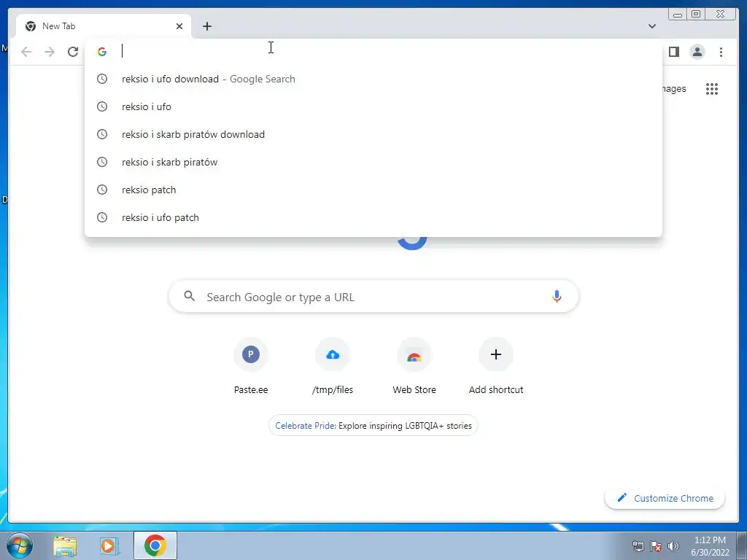Click the Add shortcut button
This screenshot has width=747, height=560.
coord(496,366)
